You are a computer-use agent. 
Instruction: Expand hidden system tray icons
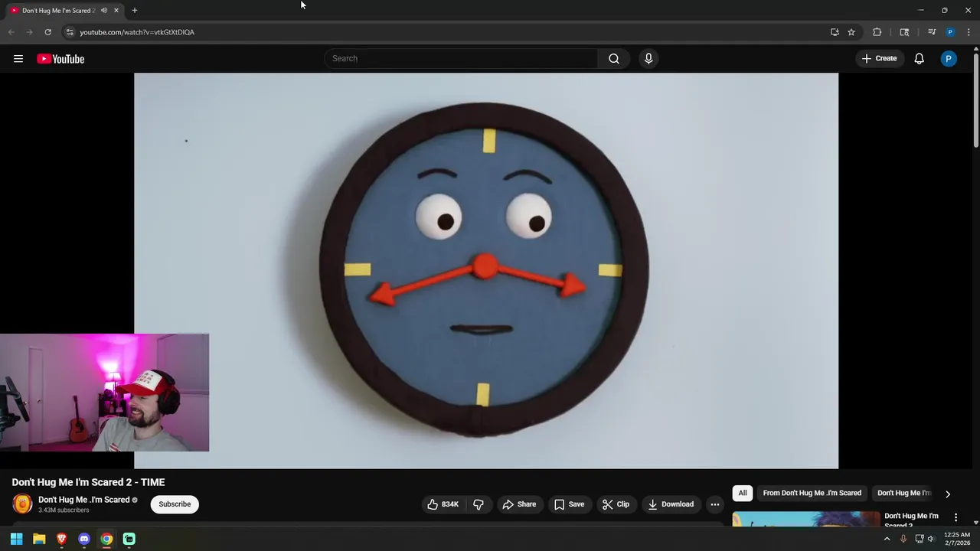point(887,539)
